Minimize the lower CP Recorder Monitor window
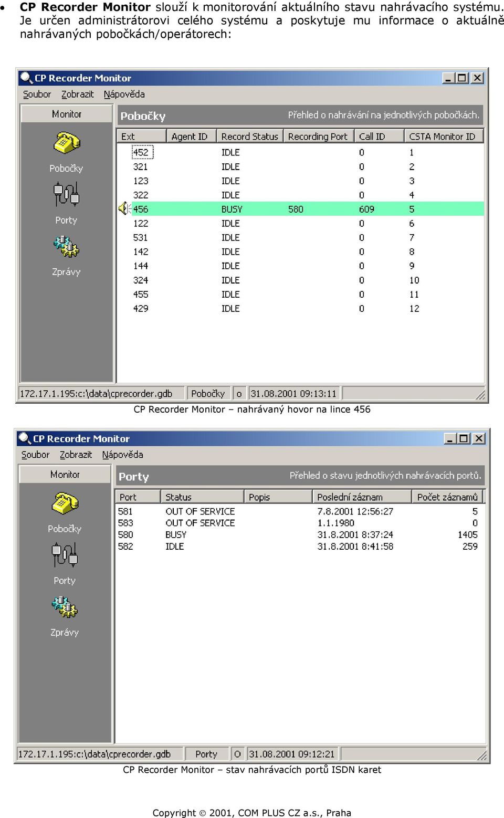The height and width of the screenshot is (818, 504). click(x=450, y=438)
